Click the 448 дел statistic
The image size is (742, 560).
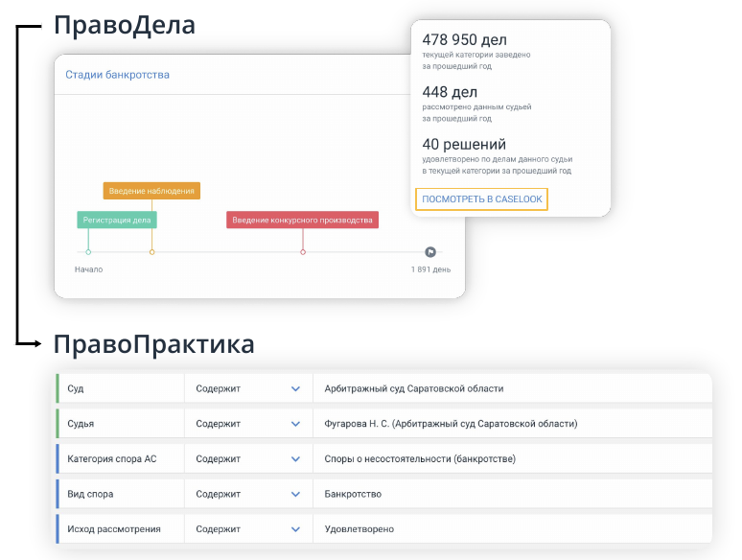(x=450, y=92)
